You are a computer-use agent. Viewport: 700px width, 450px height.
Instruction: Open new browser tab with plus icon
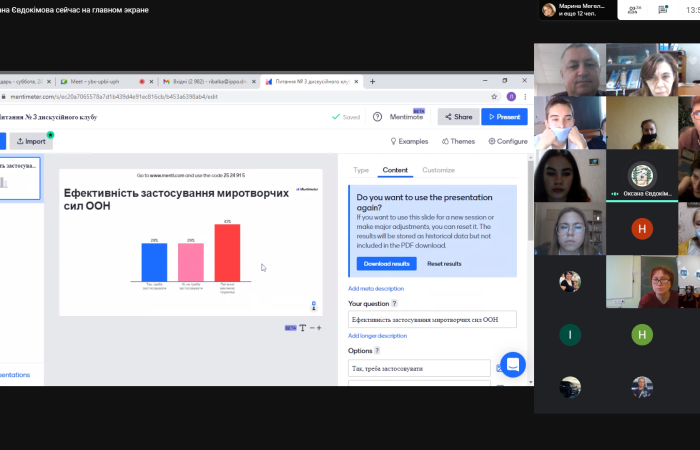(373, 81)
